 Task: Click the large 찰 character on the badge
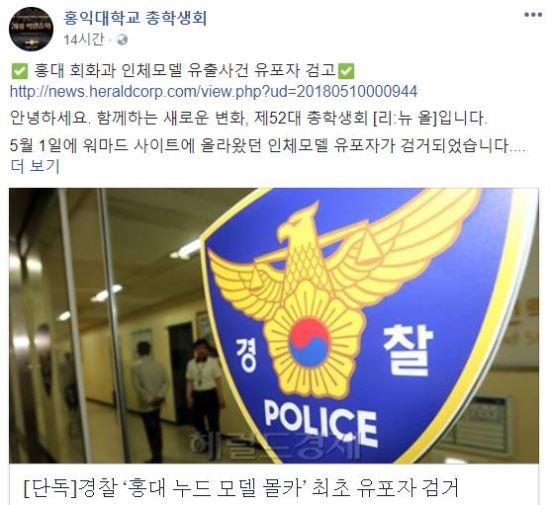click(x=408, y=350)
